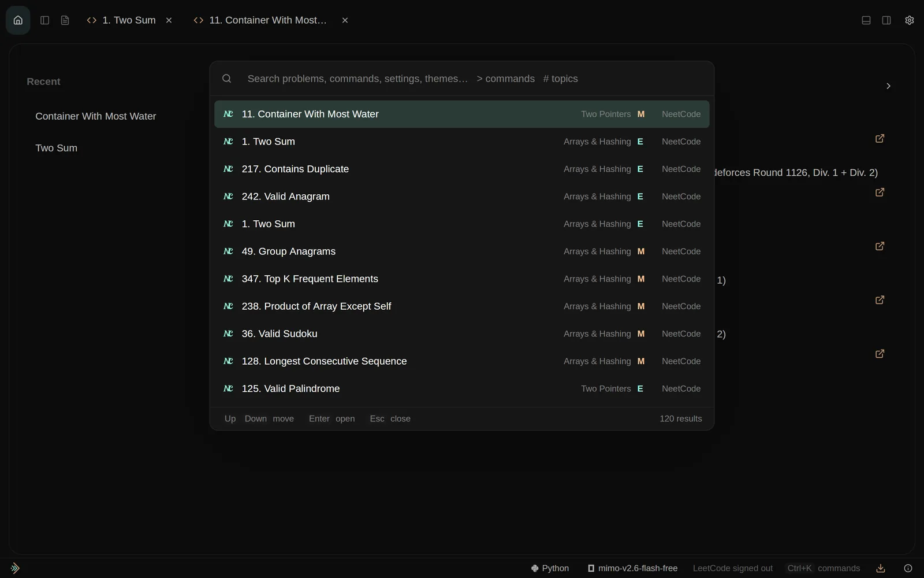Open result '217. Contains Duplicate'
This screenshot has height=578, width=924.
click(x=462, y=169)
